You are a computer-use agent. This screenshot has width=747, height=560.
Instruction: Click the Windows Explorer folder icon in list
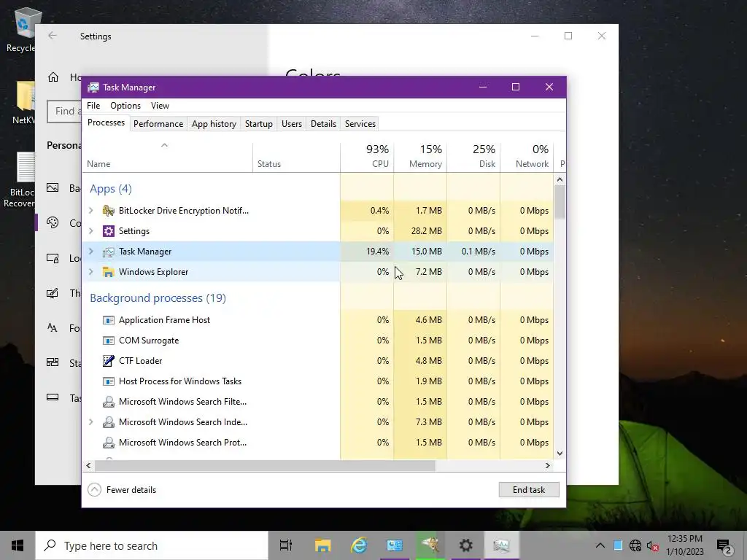109,272
